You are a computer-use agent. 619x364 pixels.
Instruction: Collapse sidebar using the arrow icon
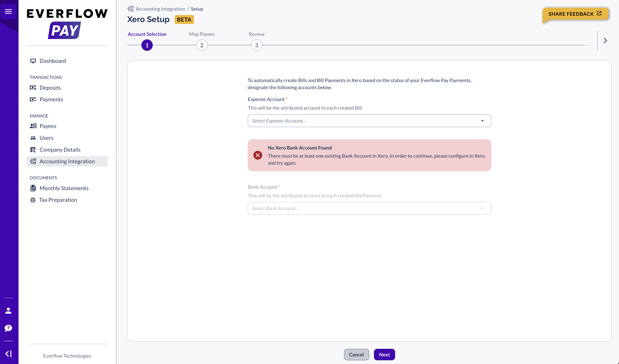[8, 354]
